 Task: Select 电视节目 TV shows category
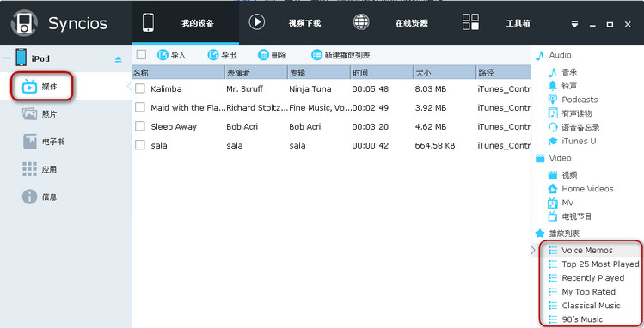coord(570,216)
